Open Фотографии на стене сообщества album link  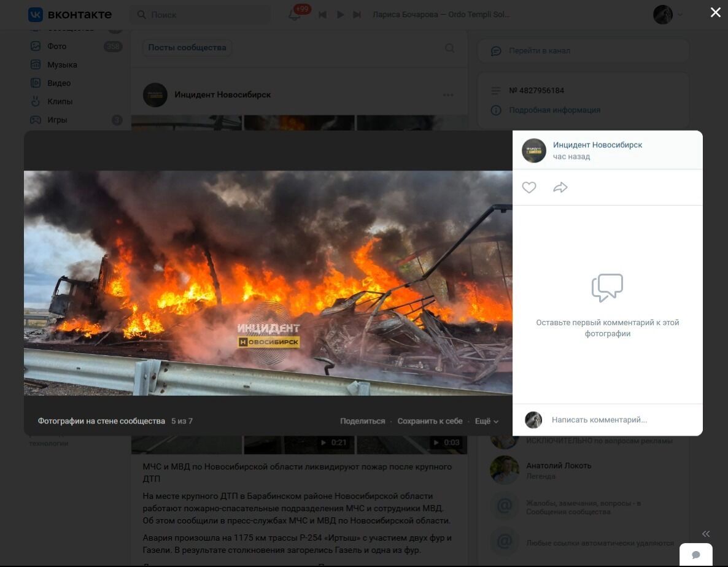[x=101, y=421]
